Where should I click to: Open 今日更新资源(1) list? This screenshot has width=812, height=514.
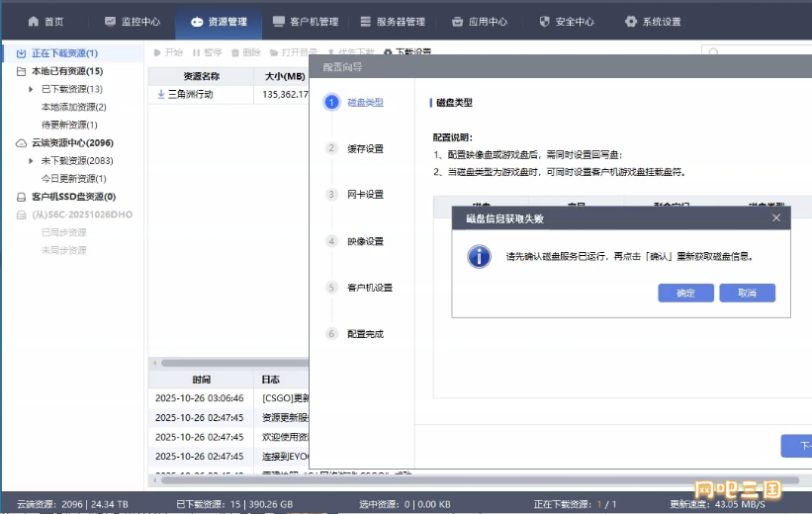[x=74, y=179]
